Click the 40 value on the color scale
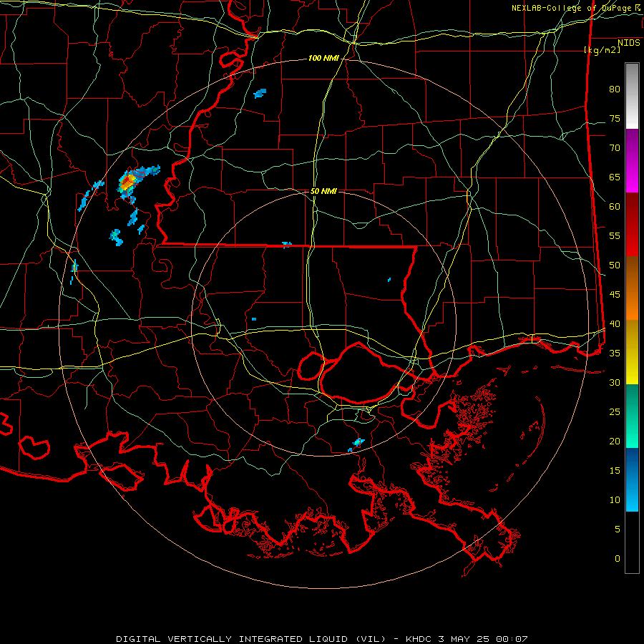Screen dimensions: 644x644 [x=615, y=324]
